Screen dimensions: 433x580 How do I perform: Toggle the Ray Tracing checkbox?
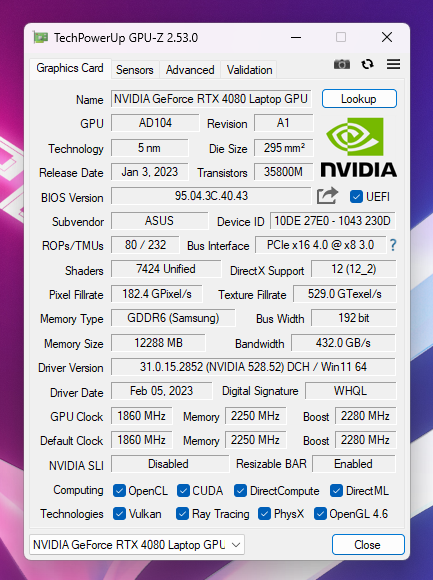pyautogui.click(x=183, y=514)
